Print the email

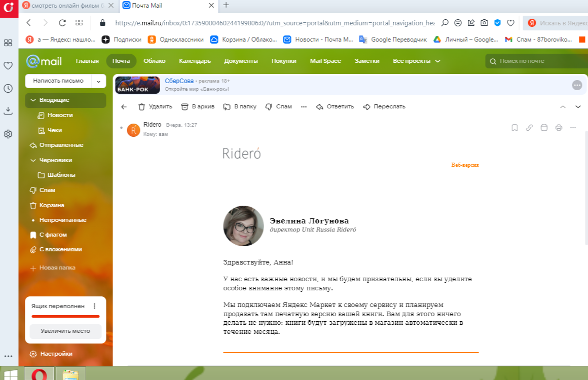559,128
